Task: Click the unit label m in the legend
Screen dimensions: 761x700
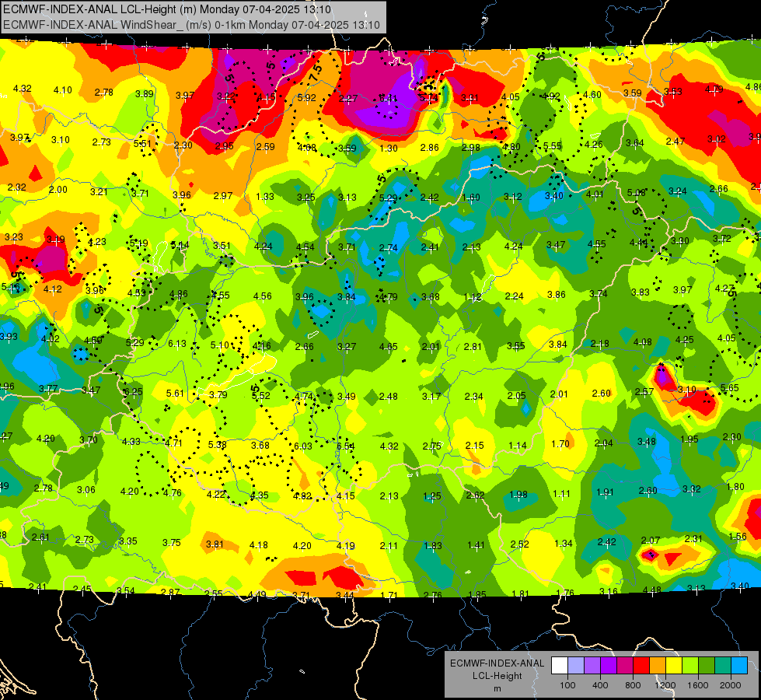Action: click(x=497, y=688)
